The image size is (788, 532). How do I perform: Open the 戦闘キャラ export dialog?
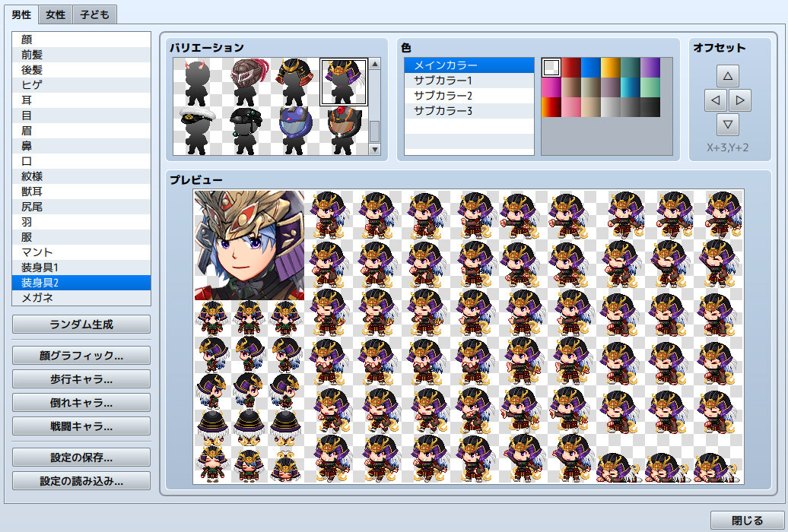(81, 426)
